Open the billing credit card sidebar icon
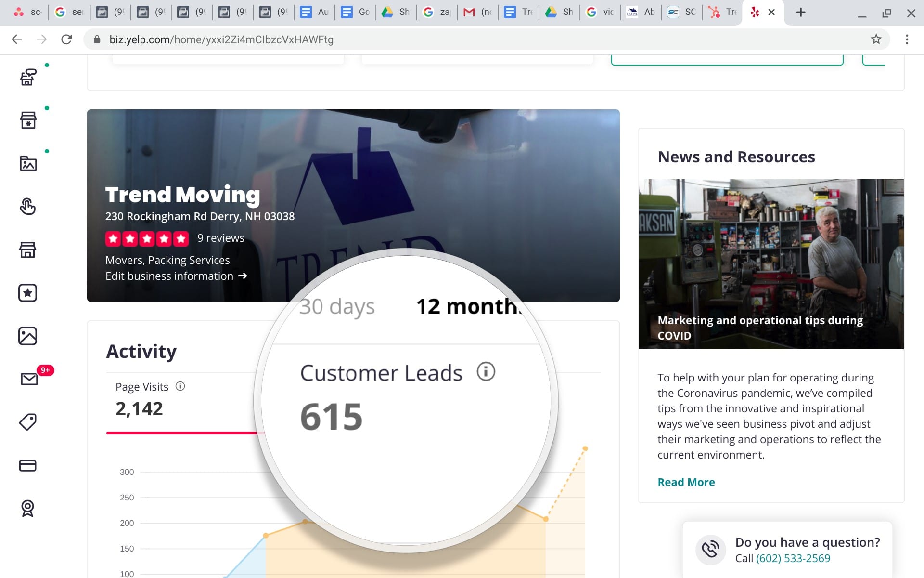Viewport: 924px width, 578px height. click(x=28, y=465)
